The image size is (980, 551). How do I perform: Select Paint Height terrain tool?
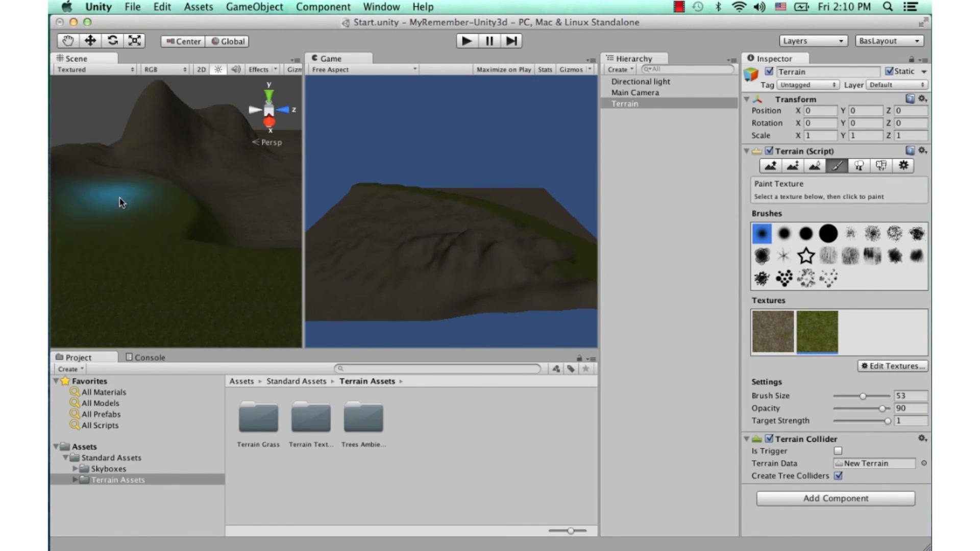click(793, 165)
